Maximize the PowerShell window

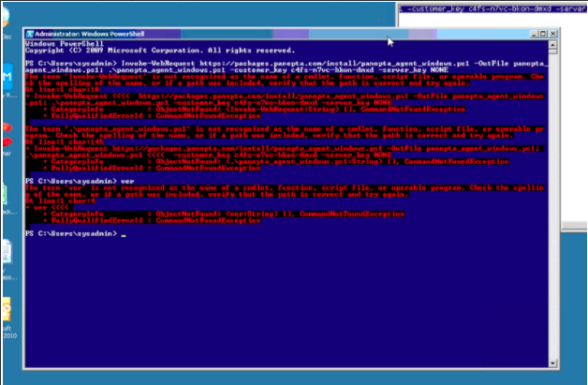coord(543,34)
